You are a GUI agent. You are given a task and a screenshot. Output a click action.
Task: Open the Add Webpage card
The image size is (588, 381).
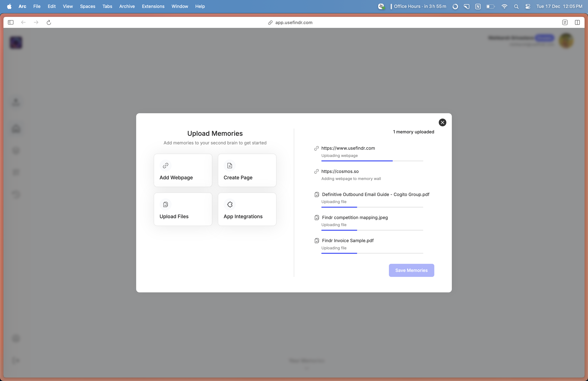pyautogui.click(x=183, y=170)
